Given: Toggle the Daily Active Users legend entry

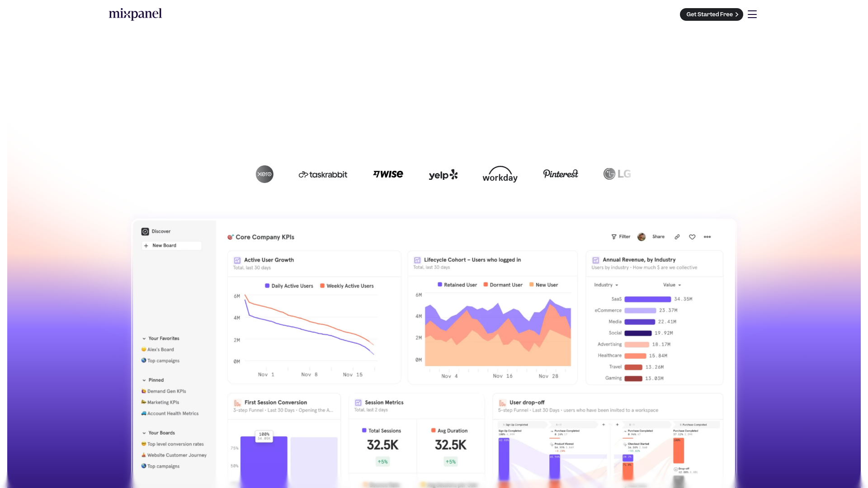Looking at the screenshot, I should click(x=288, y=286).
